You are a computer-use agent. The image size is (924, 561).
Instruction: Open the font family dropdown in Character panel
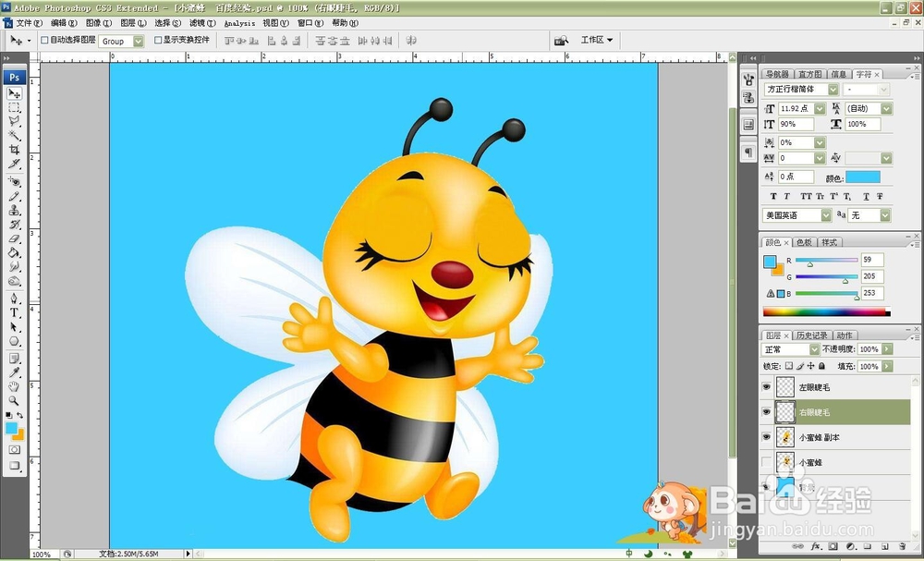coord(832,89)
